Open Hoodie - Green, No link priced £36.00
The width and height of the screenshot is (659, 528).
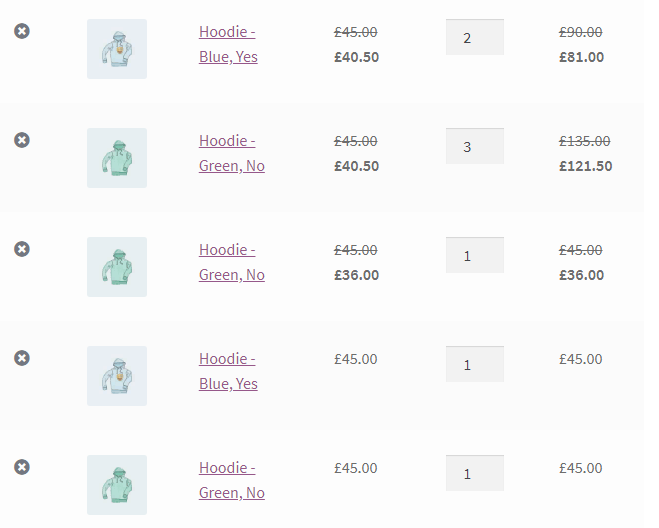(232, 262)
